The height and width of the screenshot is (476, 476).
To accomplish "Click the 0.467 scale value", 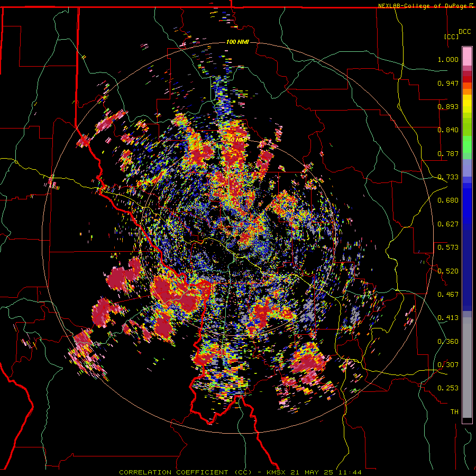I will [x=448, y=295].
